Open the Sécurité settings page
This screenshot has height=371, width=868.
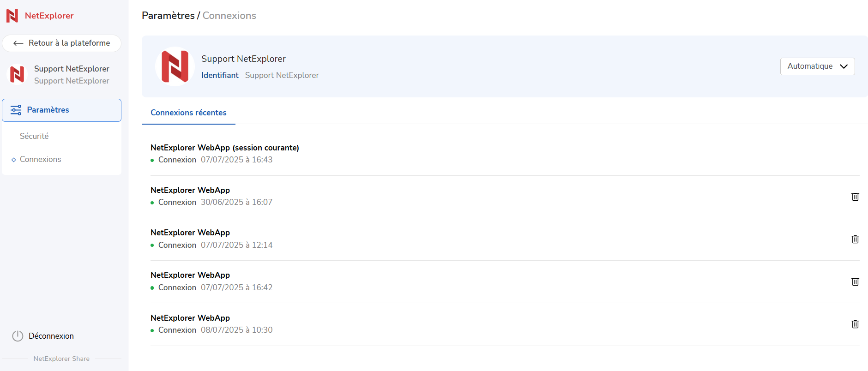coord(34,136)
